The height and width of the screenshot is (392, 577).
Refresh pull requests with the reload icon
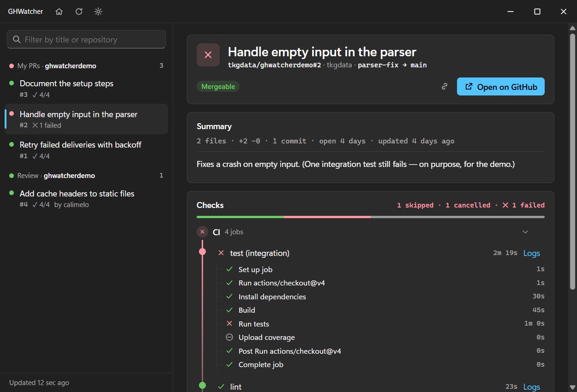79,12
